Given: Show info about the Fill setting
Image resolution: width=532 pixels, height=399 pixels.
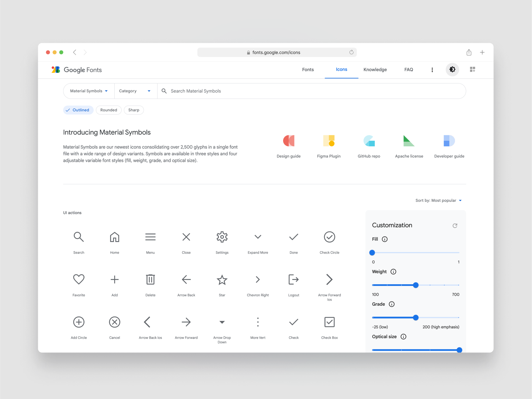Looking at the screenshot, I should 385,239.
